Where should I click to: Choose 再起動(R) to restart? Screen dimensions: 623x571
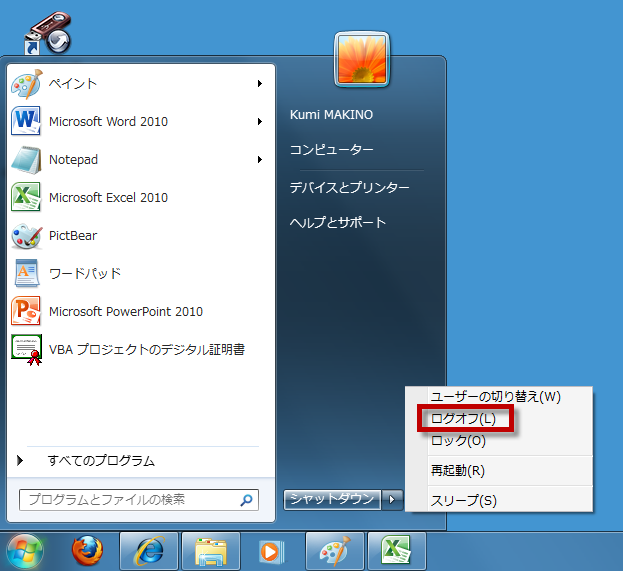coord(458,470)
